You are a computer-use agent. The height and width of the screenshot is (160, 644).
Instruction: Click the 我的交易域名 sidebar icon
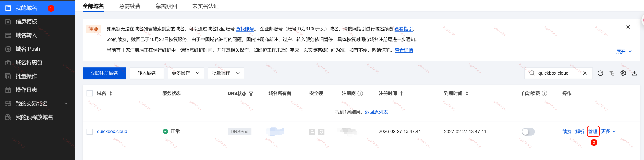[8, 104]
